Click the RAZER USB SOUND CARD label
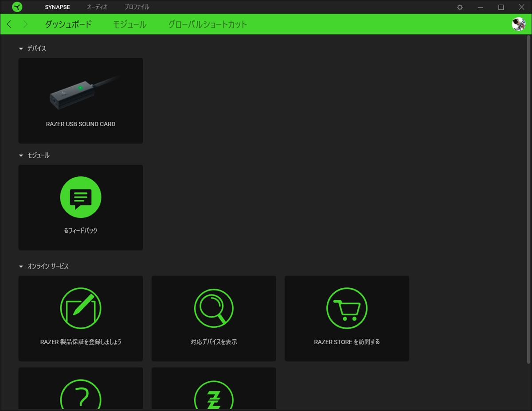Viewport: 532px width, 411px height. (x=81, y=124)
